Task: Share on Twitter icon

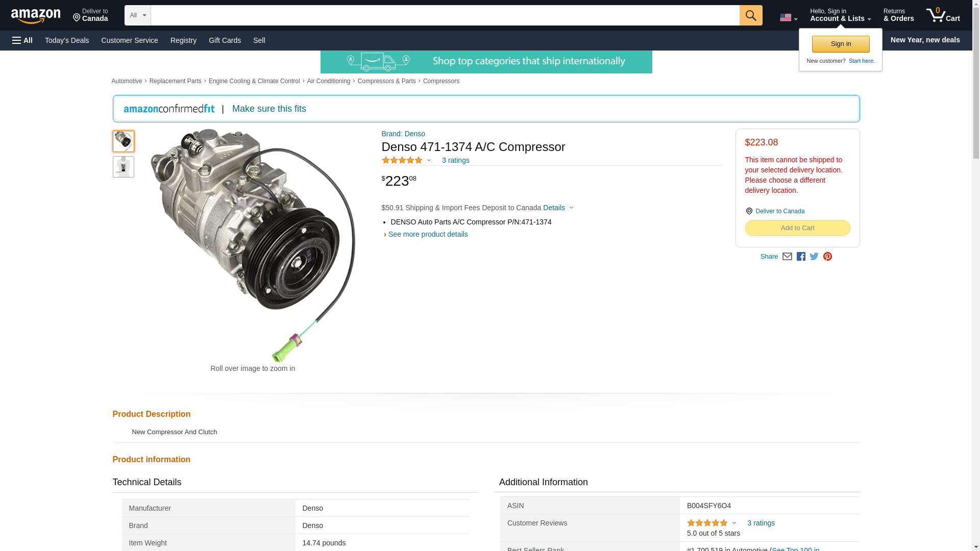Action: pos(814,257)
